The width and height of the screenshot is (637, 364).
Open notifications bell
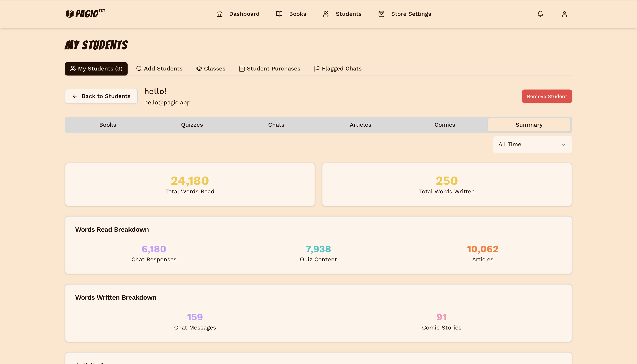[540, 14]
